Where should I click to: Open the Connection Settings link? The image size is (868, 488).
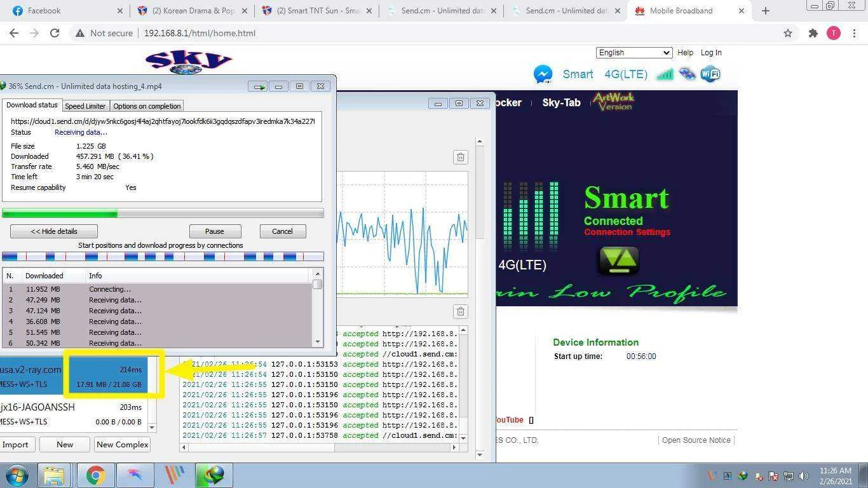click(x=627, y=232)
